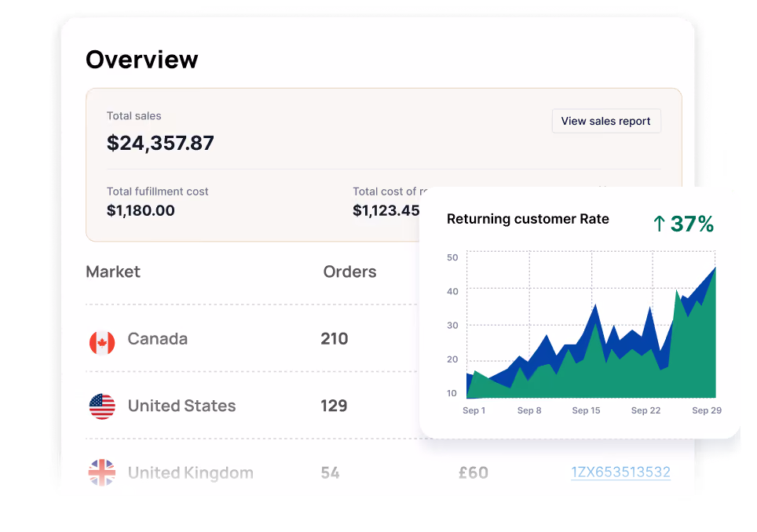Click the £60 value in United Kingdom row
Viewport: 757px width, 532px height.
point(473,472)
